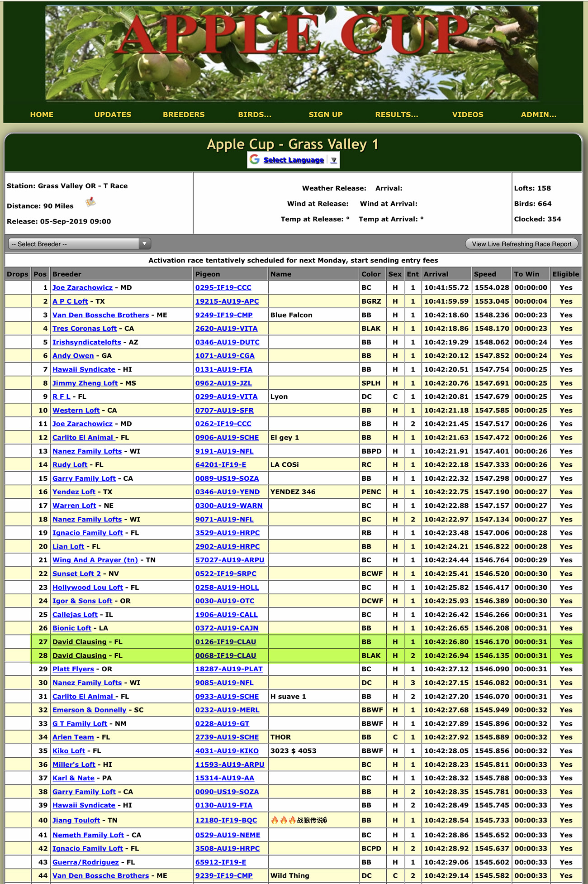The width and height of the screenshot is (588, 884).
Task: Open the VIDEOS menu item
Action: point(468,115)
